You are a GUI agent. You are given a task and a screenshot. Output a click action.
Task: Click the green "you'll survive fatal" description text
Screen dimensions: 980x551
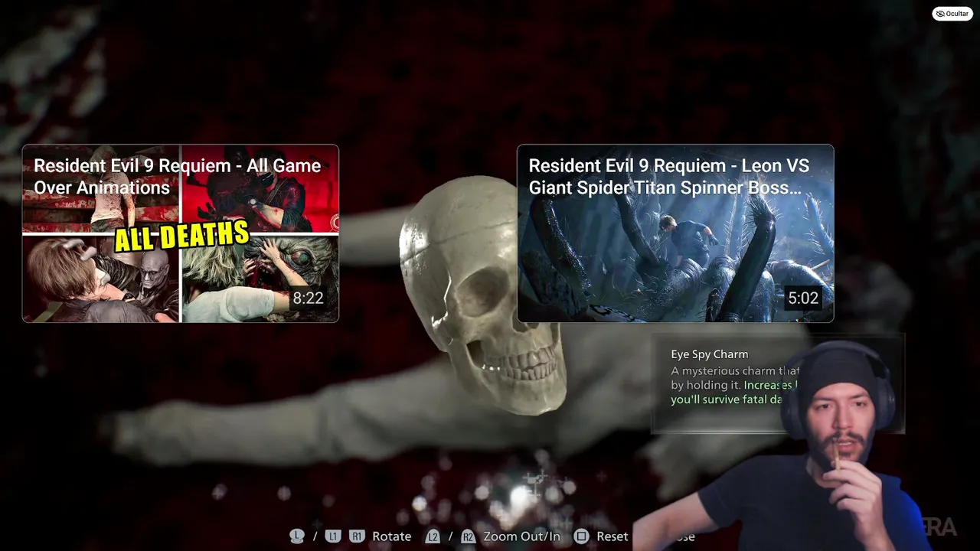pyautogui.click(x=727, y=399)
